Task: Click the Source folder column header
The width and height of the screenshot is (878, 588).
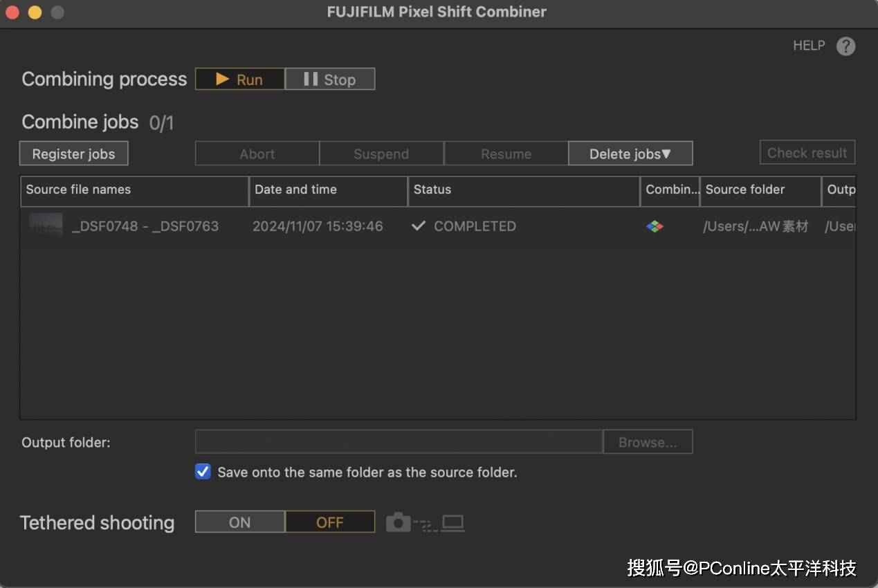Action: [759, 190]
